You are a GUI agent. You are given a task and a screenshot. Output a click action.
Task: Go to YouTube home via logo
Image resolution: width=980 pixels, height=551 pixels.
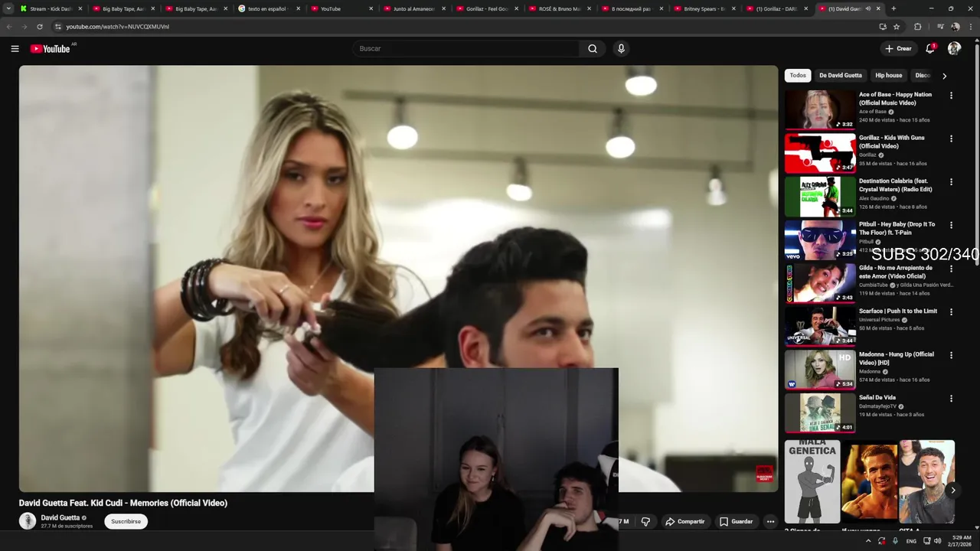50,48
